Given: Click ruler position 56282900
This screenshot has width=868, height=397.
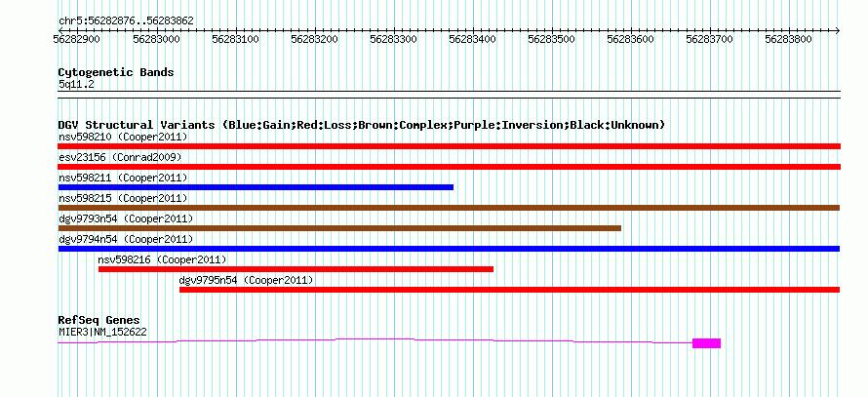Looking at the screenshot, I should [x=77, y=39].
